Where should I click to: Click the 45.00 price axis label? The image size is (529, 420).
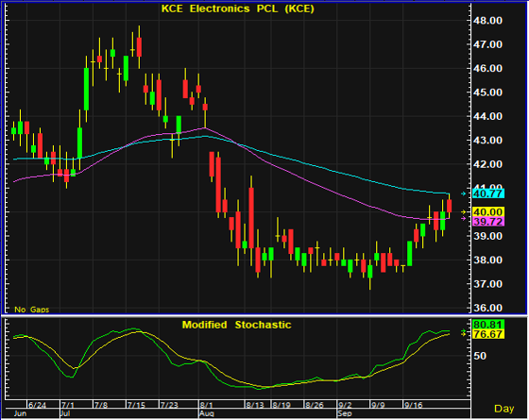pyautogui.click(x=487, y=92)
